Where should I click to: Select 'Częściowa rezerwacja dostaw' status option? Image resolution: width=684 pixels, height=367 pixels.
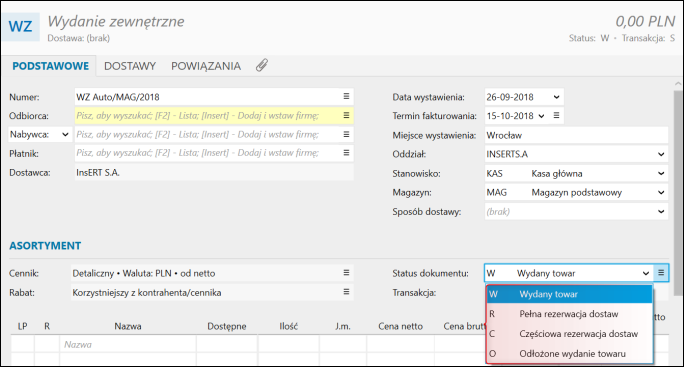(x=569, y=334)
